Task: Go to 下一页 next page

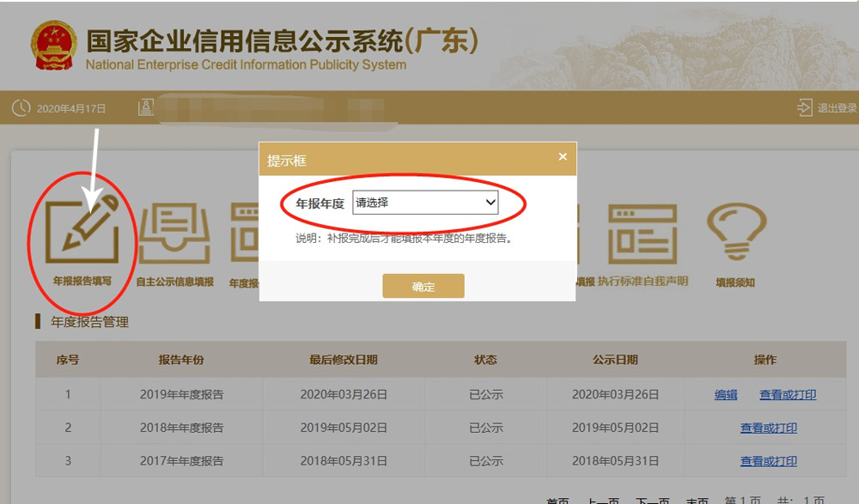Action: coord(651,500)
